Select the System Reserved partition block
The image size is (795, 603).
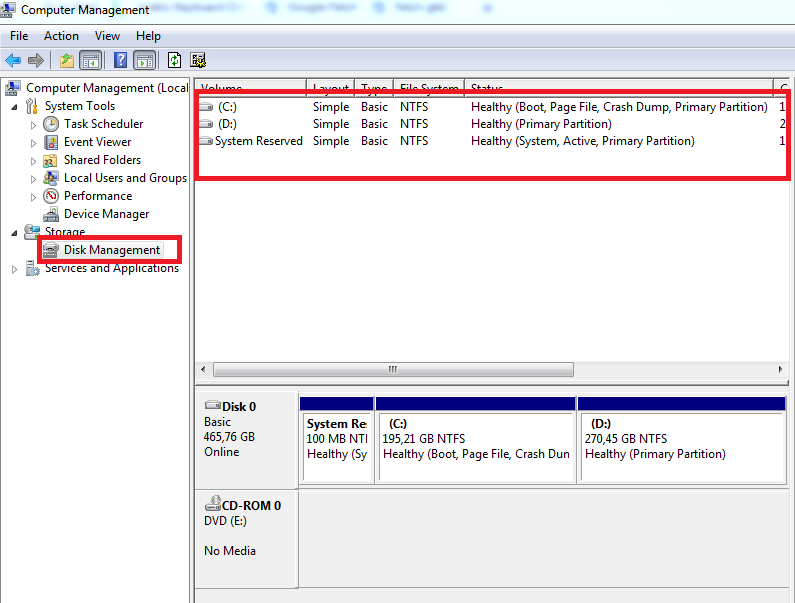coord(337,439)
